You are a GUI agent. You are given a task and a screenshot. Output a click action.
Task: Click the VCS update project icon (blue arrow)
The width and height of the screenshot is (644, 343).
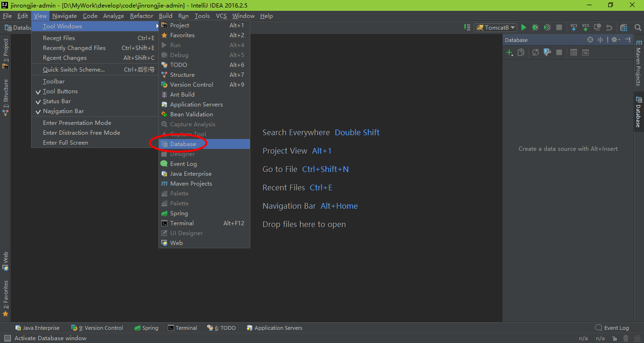(x=574, y=28)
